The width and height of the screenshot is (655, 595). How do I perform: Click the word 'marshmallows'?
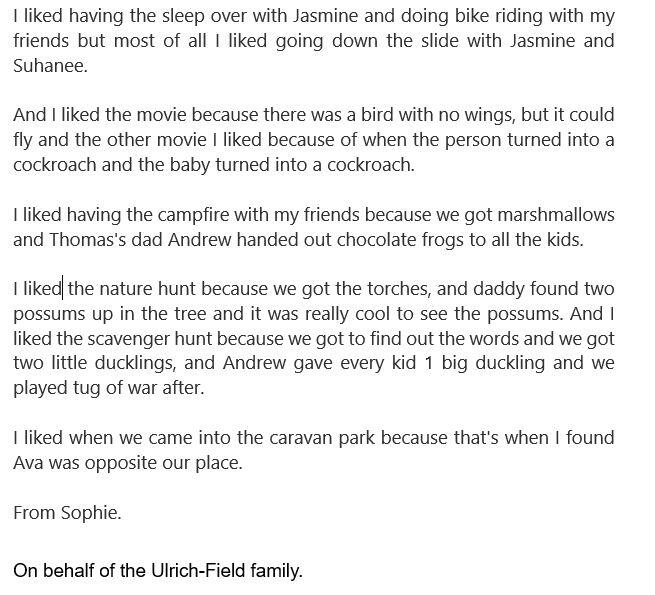tap(556, 215)
